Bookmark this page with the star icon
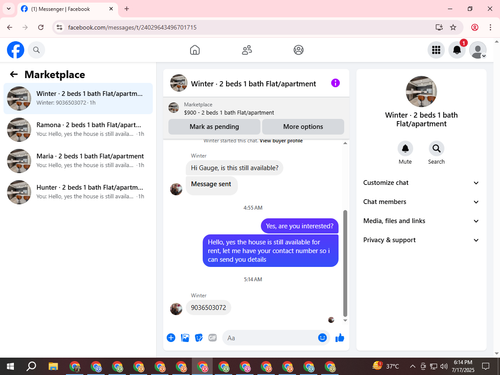 [x=453, y=27]
